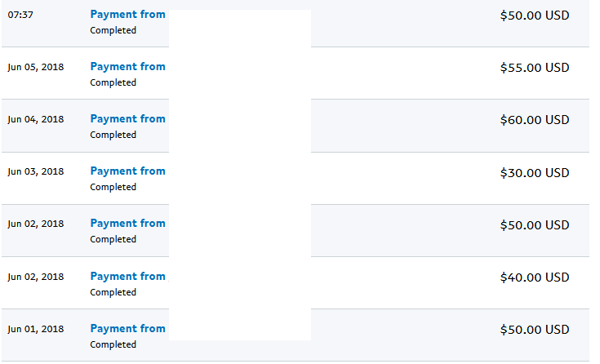
Task: Open the Jun 01, 2018 Payment from link
Action: tap(128, 329)
